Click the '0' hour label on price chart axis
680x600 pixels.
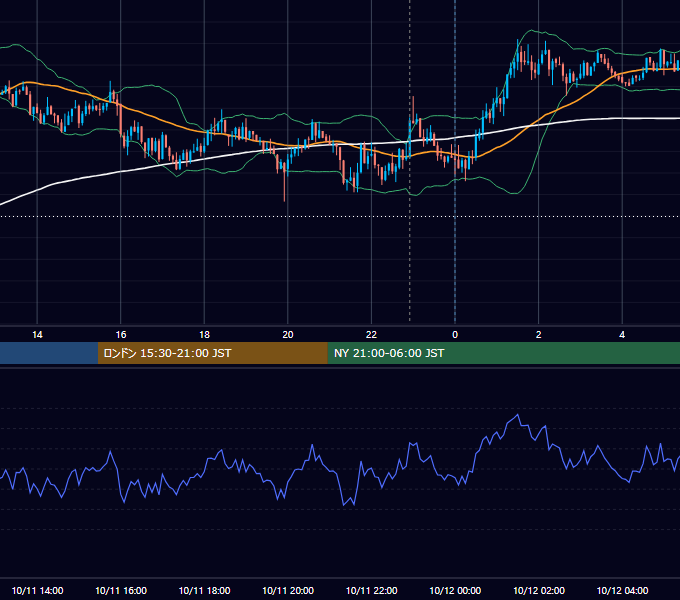click(455, 335)
